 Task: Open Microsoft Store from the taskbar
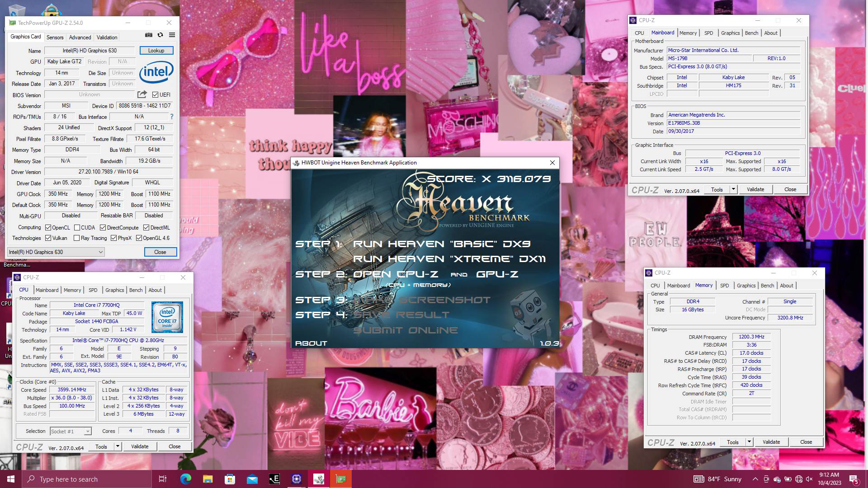(230, 479)
